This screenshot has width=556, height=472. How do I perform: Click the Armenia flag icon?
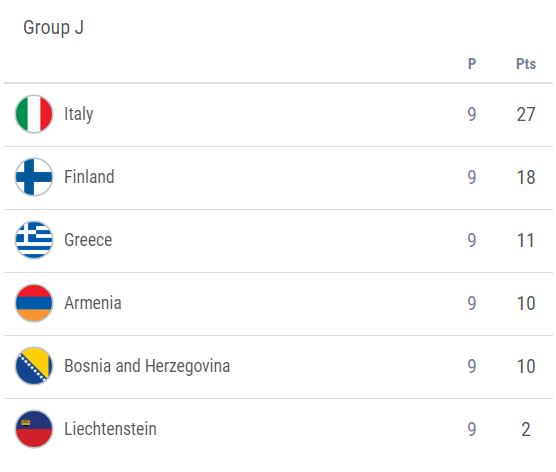(x=34, y=303)
